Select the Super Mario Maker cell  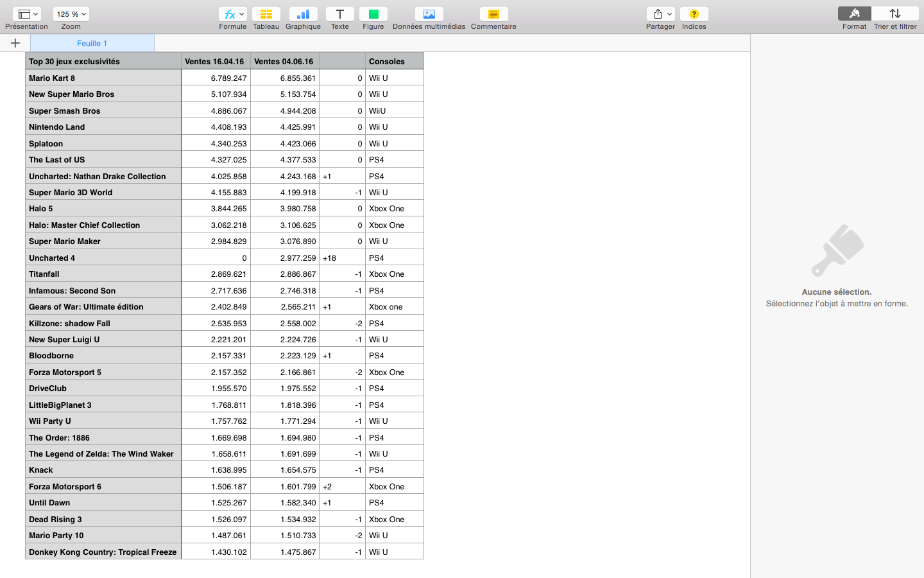point(103,241)
